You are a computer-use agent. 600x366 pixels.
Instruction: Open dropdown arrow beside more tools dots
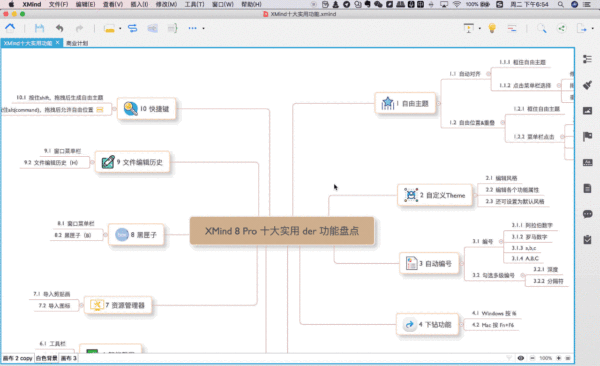(204, 28)
